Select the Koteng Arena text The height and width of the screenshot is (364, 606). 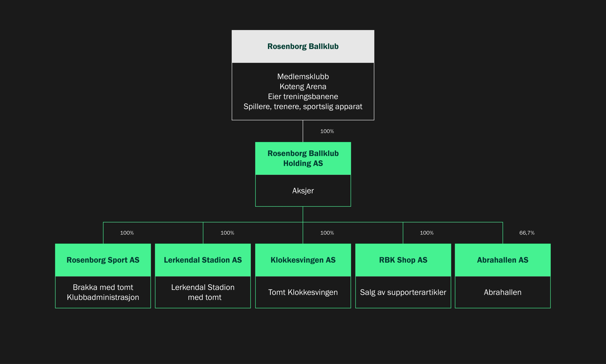pyautogui.click(x=303, y=87)
